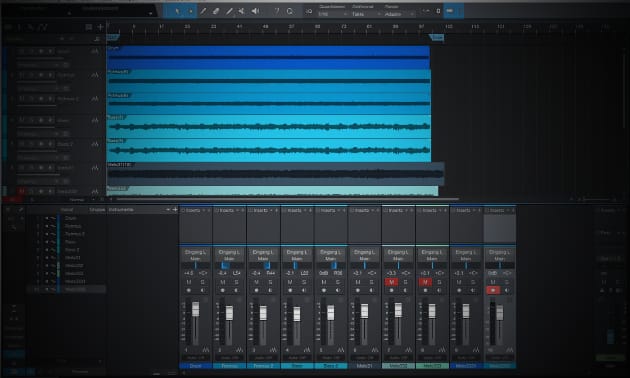Toggle inserts activate box on Drum channel
630x378 pixels.
pos(183,210)
